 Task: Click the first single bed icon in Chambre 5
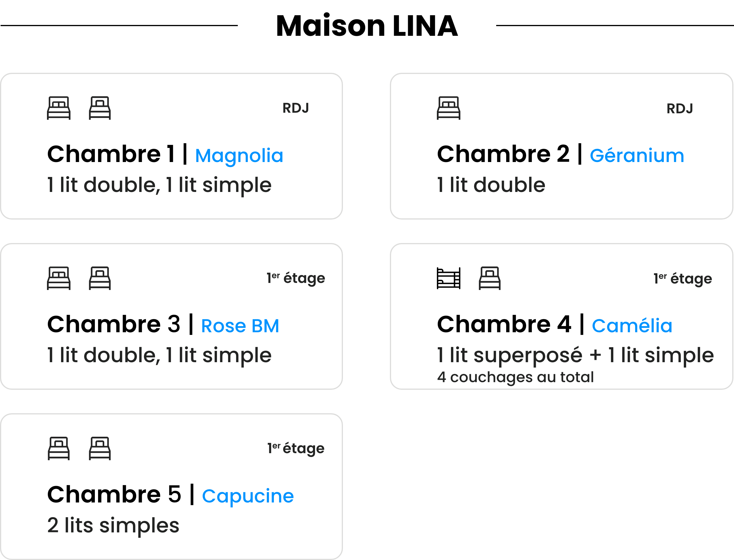pyautogui.click(x=59, y=448)
